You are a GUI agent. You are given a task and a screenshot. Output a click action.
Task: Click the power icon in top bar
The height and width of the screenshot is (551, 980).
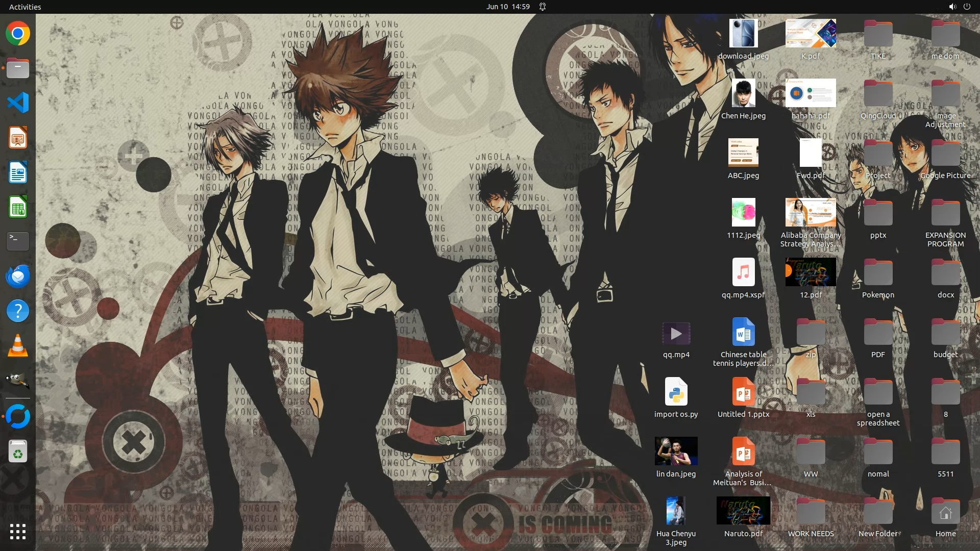click(967, 7)
